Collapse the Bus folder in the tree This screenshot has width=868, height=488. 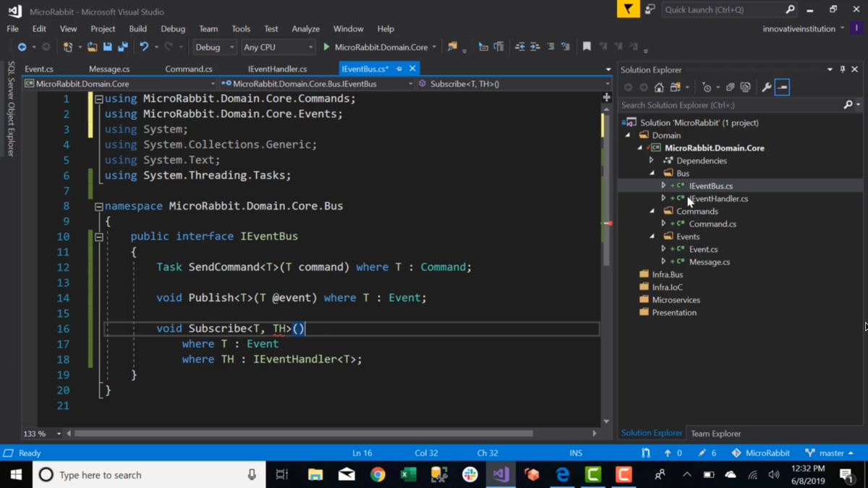pyautogui.click(x=652, y=174)
